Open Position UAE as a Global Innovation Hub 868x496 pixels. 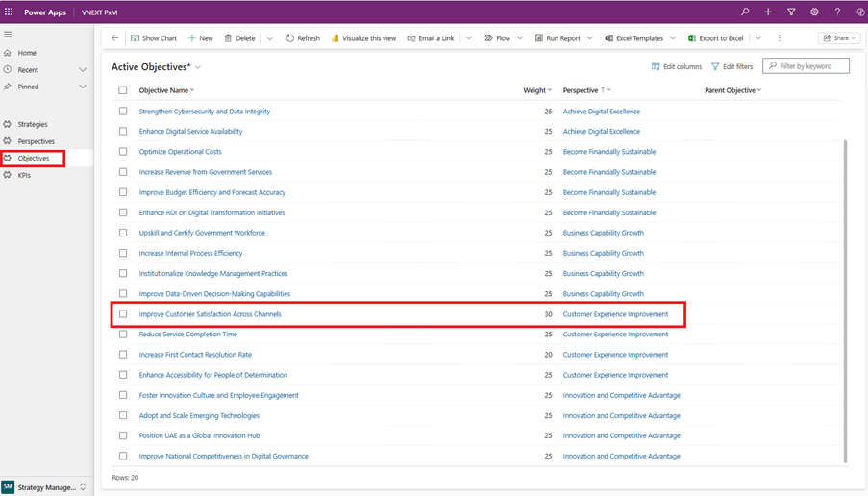click(199, 435)
